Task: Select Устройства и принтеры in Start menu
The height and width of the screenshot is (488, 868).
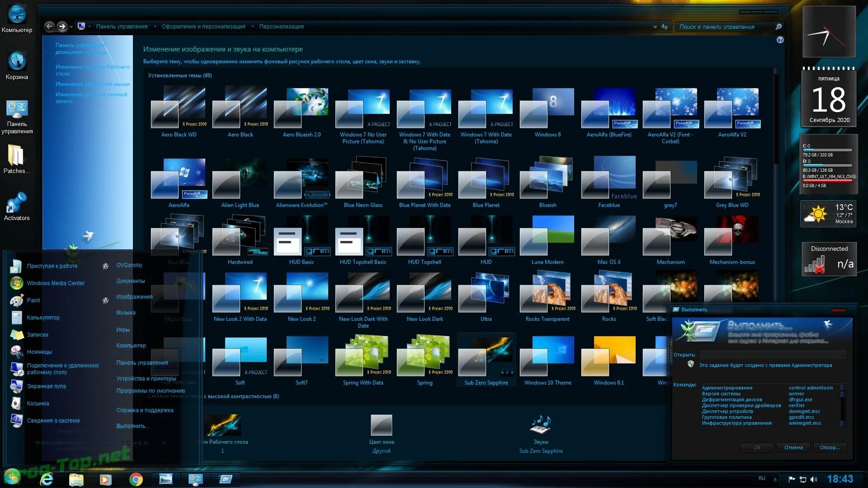Action: tap(146, 379)
